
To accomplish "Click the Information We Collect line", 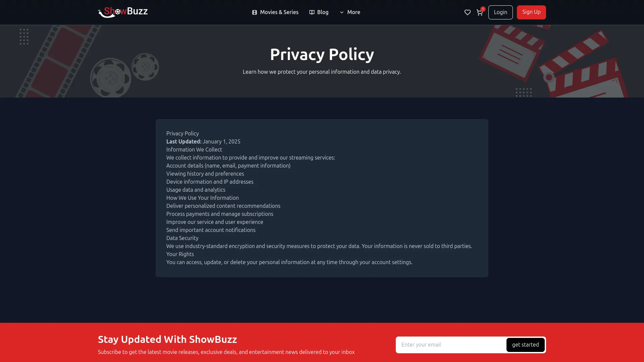I will click(x=194, y=150).
